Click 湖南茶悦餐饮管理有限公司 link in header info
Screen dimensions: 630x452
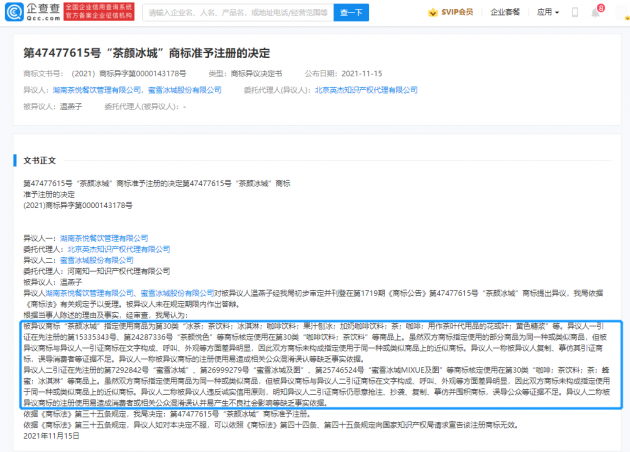point(97,90)
